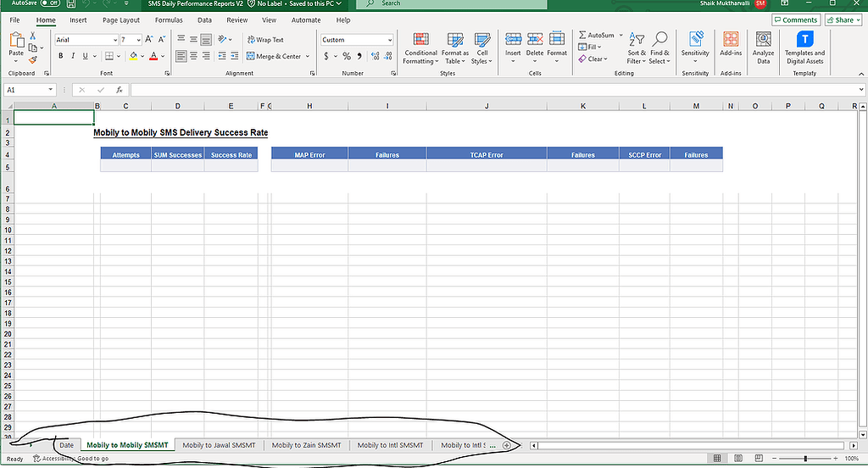Click the Paste icon
Image resolution: width=868 pixels, height=468 pixels.
17,41
